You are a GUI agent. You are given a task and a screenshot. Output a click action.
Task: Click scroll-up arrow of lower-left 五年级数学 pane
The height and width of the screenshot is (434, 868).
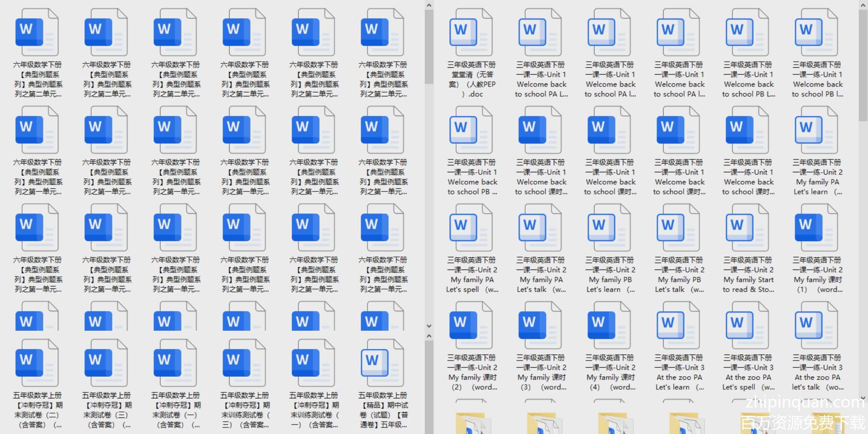point(429,336)
